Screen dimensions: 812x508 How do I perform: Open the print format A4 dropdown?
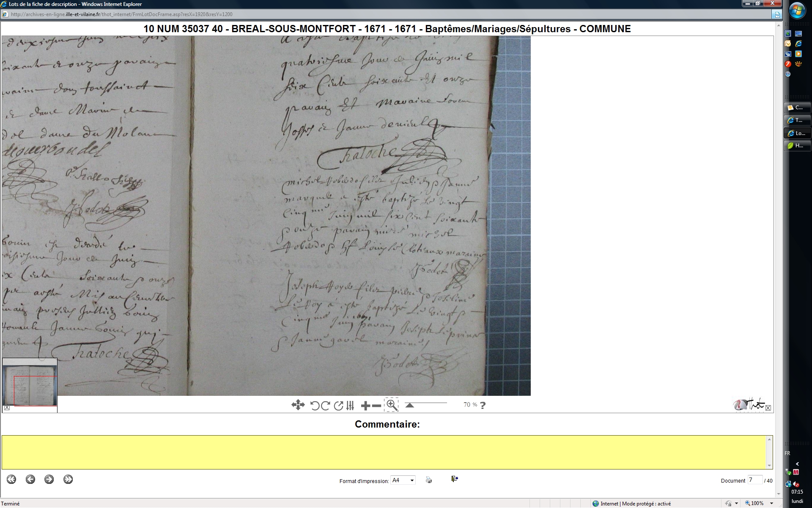click(403, 480)
